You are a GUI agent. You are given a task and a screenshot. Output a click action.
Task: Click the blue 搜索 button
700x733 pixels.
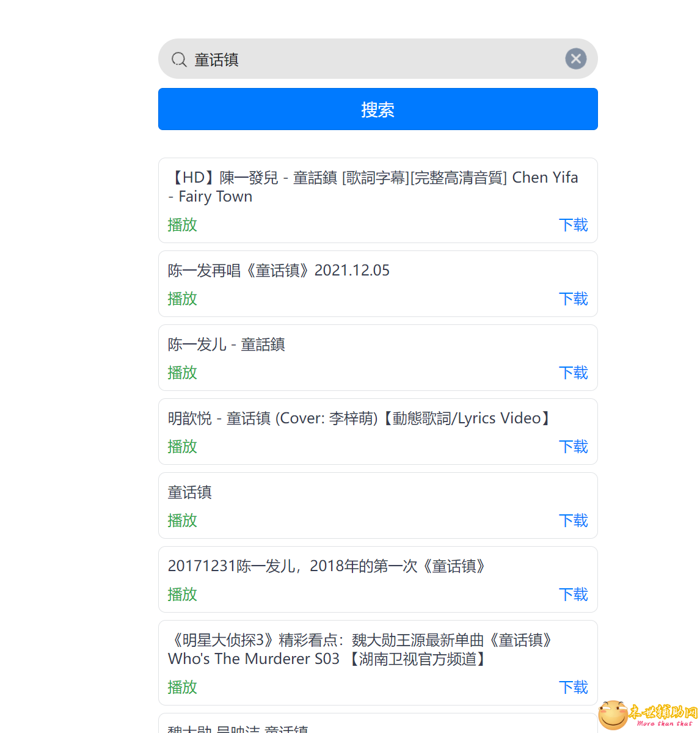377,109
